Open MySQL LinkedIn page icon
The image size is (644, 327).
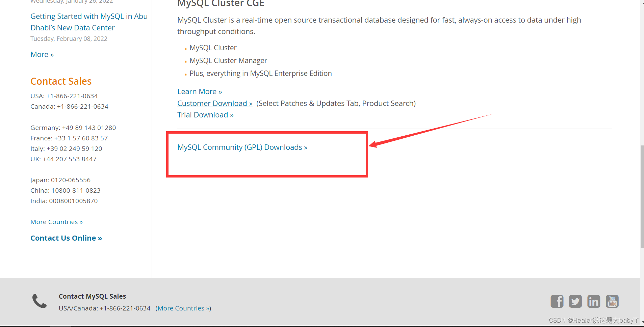pos(594,301)
